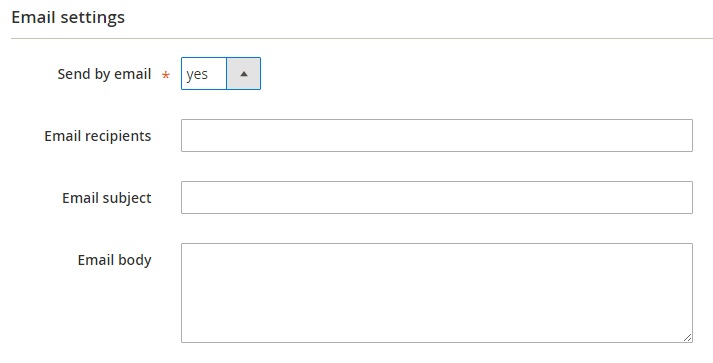Click the 'Send by email' field label
713x363 pixels.
[x=104, y=74]
